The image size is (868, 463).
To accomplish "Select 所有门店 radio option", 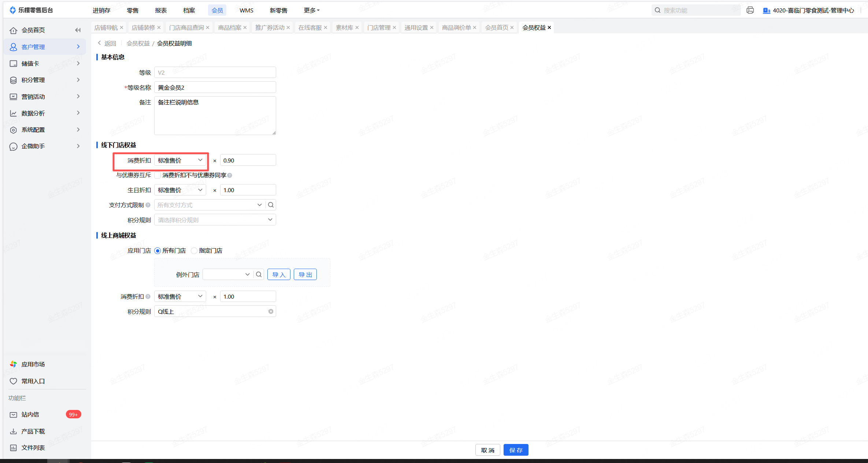I will tap(158, 251).
